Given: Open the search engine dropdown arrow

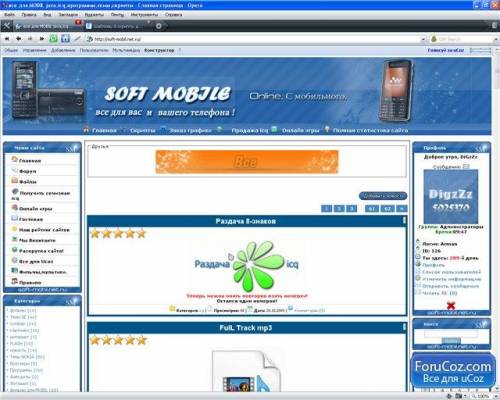Looking at the screenshot, I should pos(496,39).
